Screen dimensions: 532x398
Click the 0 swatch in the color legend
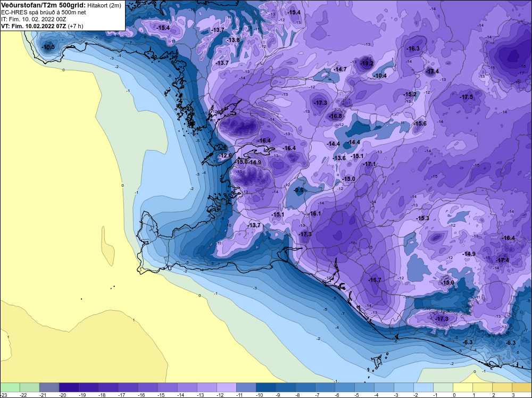tap(462, 387)
